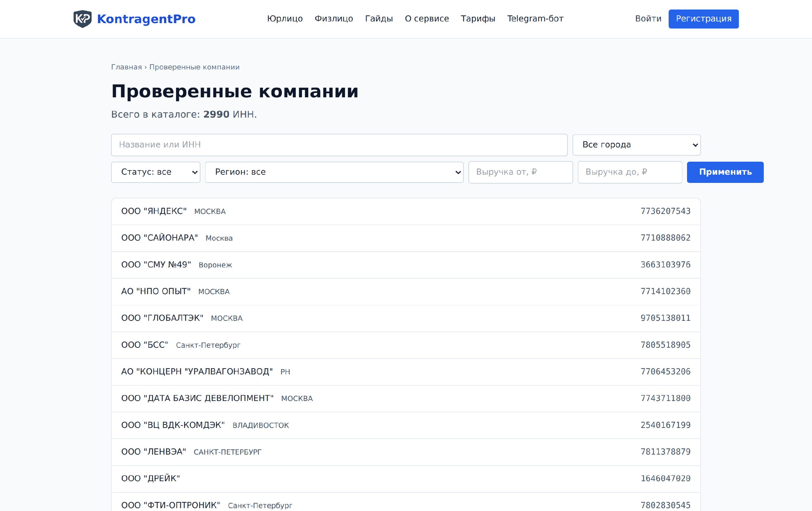Open the Гайды page
Screen dimensions: 812x511
379,18
